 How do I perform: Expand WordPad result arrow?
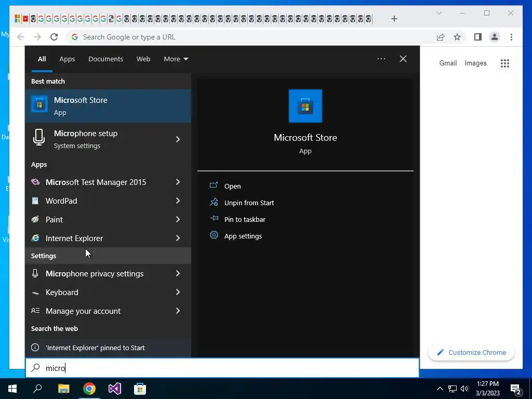[178, 201]
